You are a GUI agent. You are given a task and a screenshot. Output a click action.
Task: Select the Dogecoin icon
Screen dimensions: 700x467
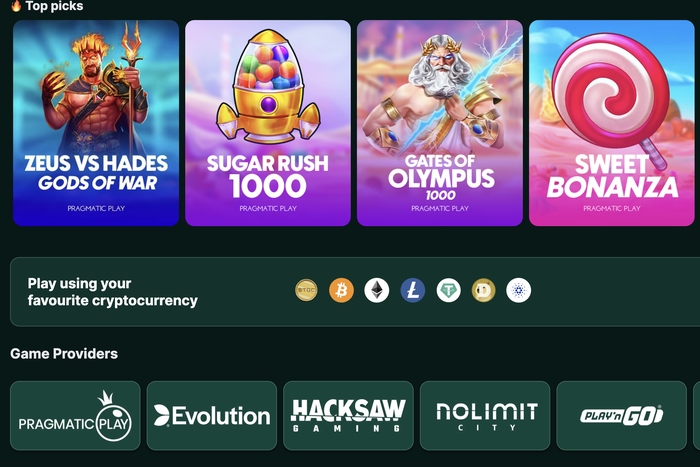click(x=483, y=290)
